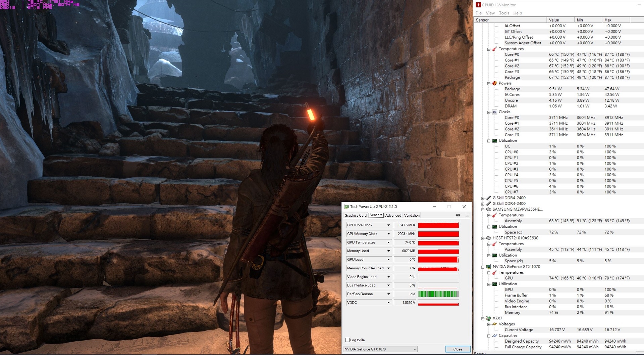This screenshot has height=355, width=644.
Task: Select the IA Cores power row
Action: [x=559, y=95]
